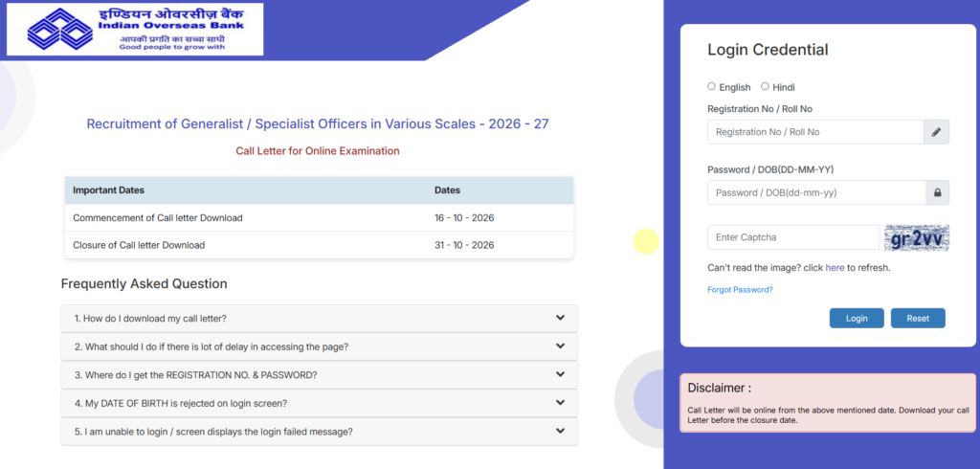Expand FAQ 'My DATE OF BIRTH is rejected'
The width and height of the screenshot is (980, 469).
coord(320,403)
